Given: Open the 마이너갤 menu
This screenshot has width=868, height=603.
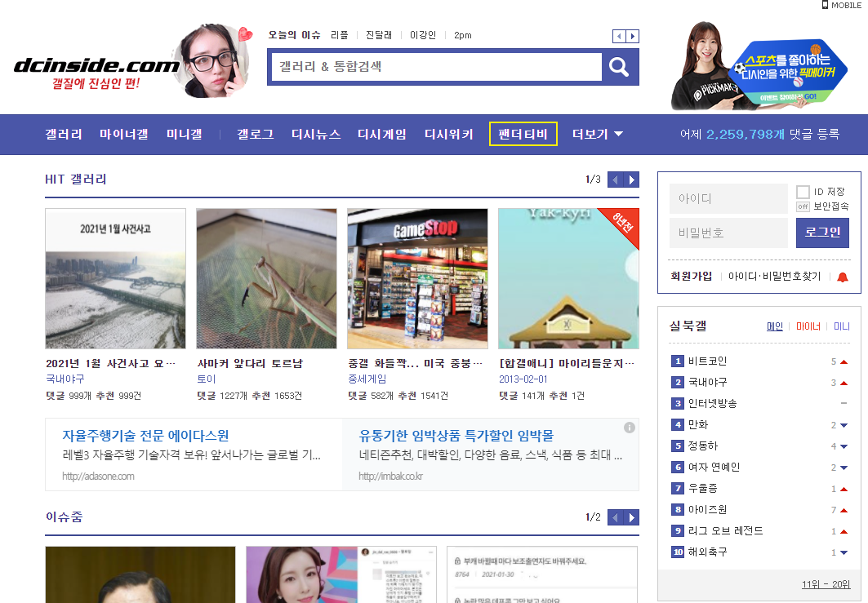Looking at the screenshot, I should click(124, 134).
